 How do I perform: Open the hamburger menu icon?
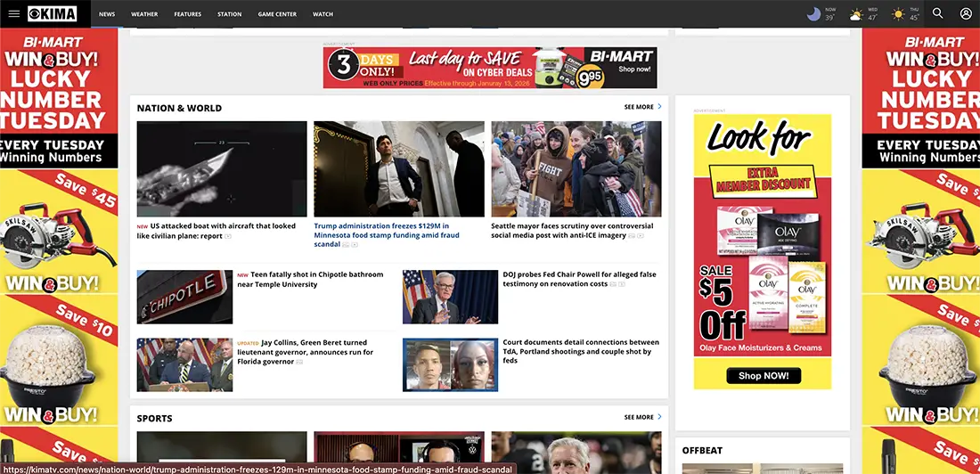coord(13,13)
